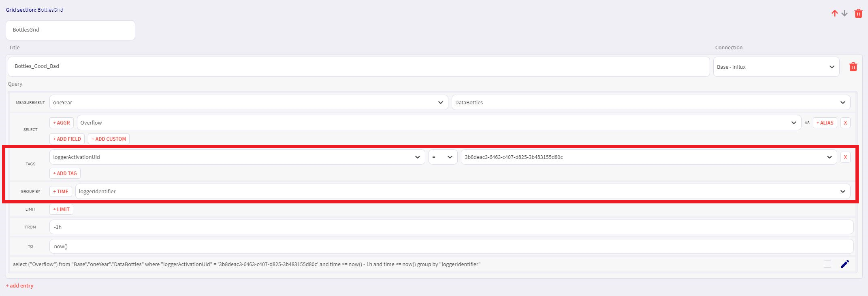Screen dimensions: 868x296
Task: Delete the Bottles_Good_Bad entry trash icon
Action: [x=853, y=67]
